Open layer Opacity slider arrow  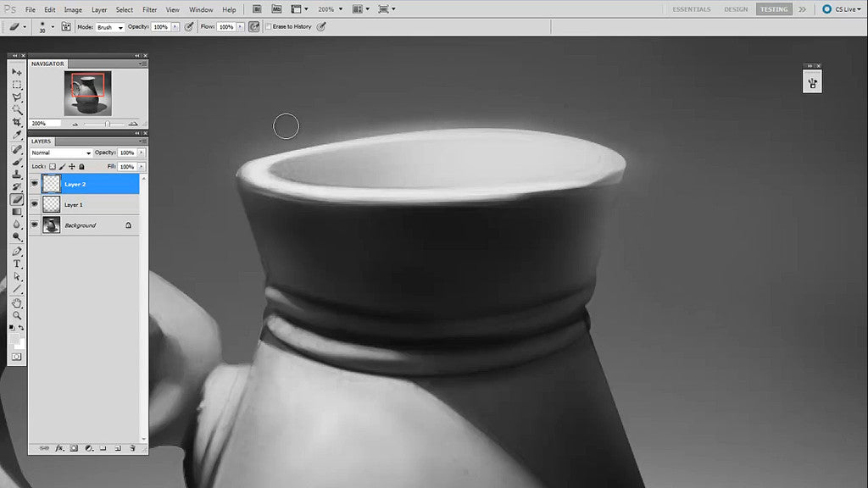point(142,152)
